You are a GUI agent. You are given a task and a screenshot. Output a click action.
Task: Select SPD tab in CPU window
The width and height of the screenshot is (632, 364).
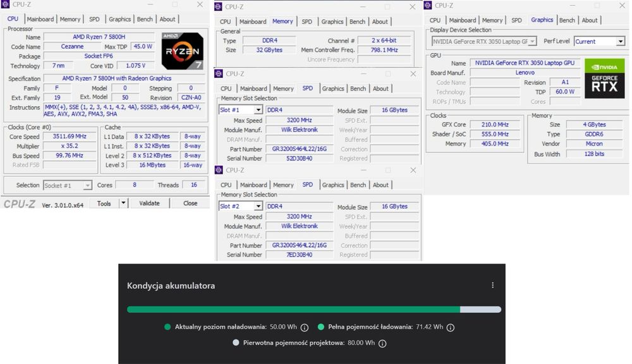coord(94,19)
